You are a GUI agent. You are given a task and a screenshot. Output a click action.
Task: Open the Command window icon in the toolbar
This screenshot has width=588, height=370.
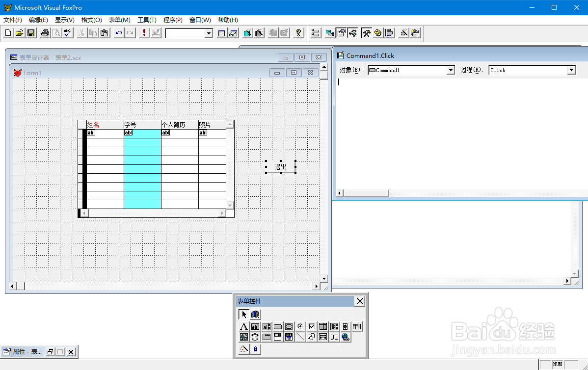point(222,33)
